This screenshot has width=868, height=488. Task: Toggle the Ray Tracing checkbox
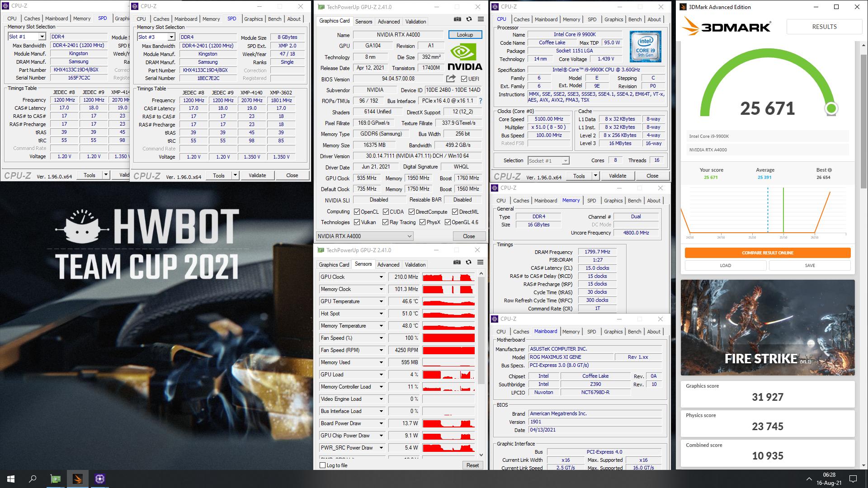pyautogui.click(x=385, y=222)
